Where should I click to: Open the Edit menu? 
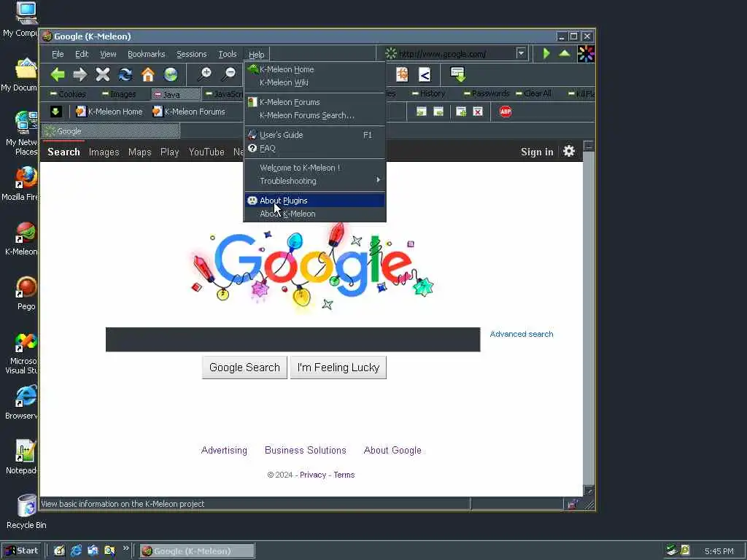pyautogui.click(x=82, y=54)
